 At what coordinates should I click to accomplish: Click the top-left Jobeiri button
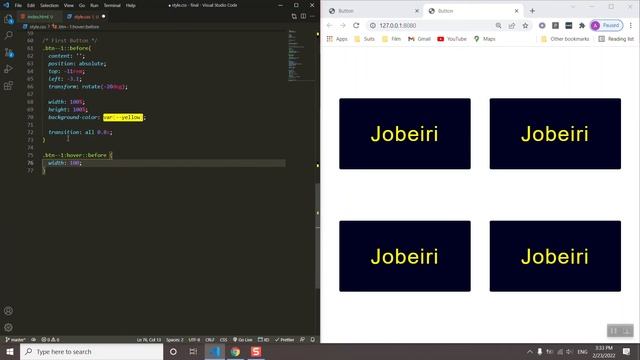(x=405, y=134)
